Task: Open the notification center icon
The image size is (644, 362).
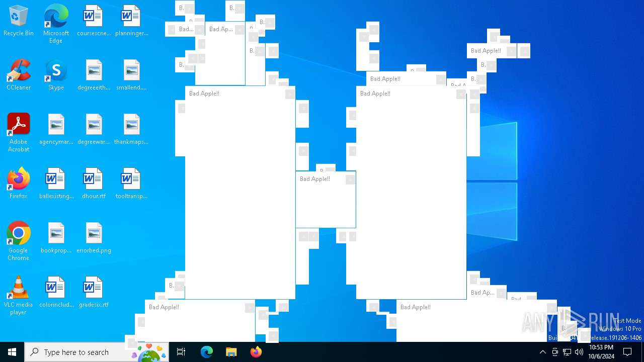Action: pyautogui.click(x=628, y=352)
